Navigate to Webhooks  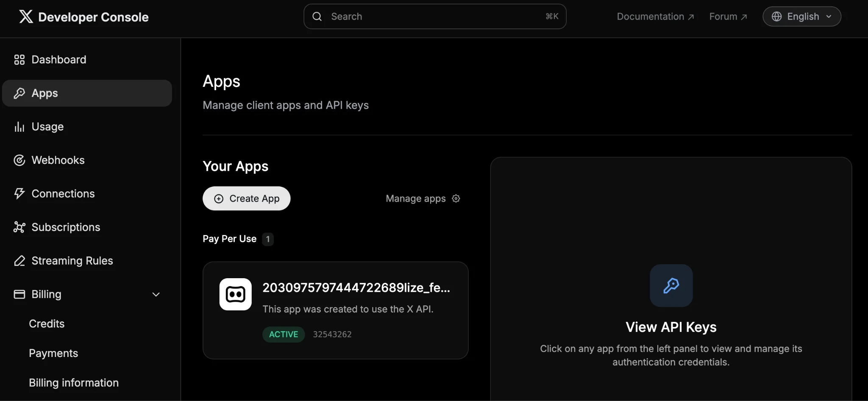[87, 160]
